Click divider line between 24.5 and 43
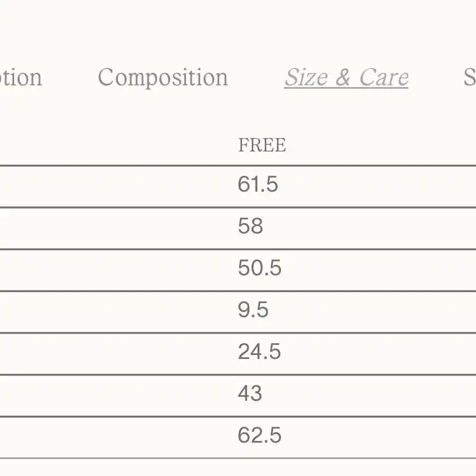This screenshot has width=476, height=476. pos(238,375)
